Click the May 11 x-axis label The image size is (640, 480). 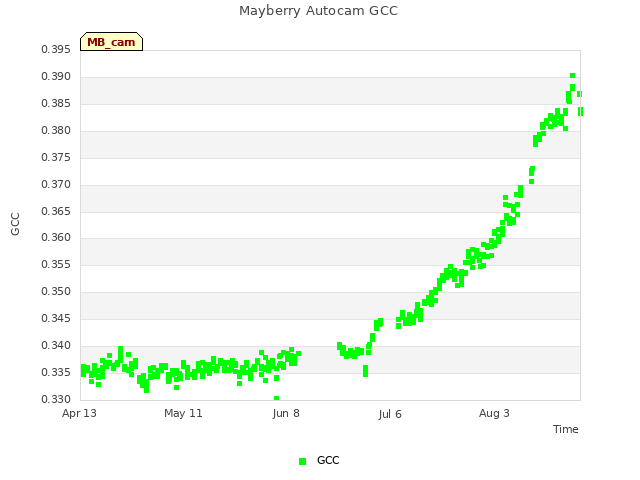click(183, 413)
